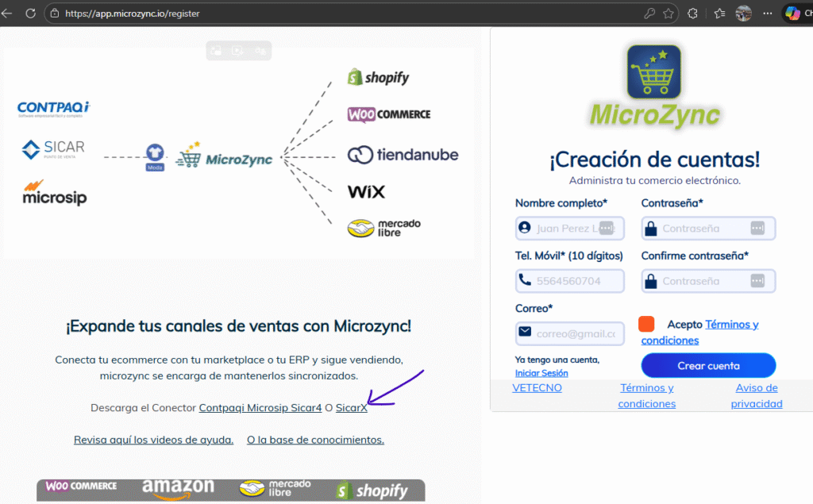The height and width of the screenshot is (504, 813).
Task: Open the VETECNO footer link
Action: [x=537, y=388]
